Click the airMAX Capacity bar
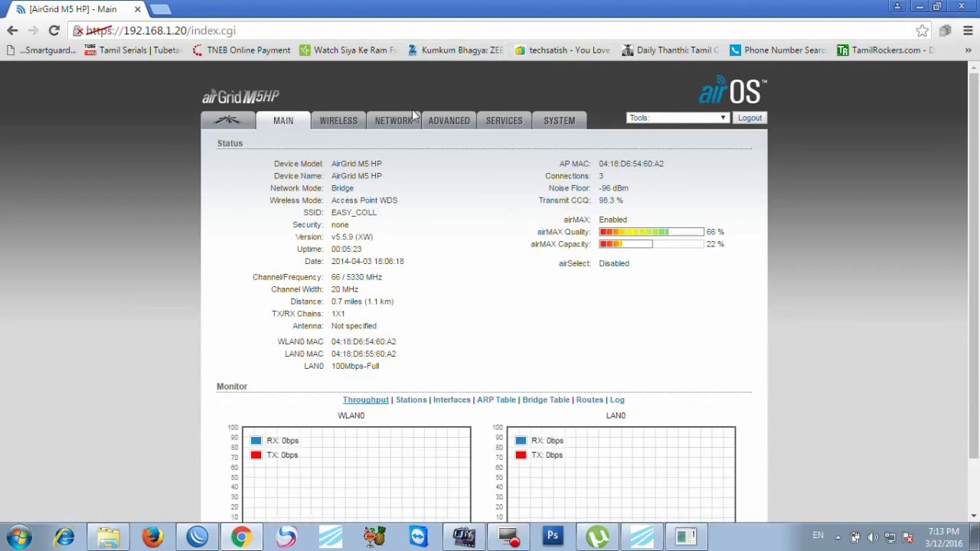The height and width of the screenshot is (551, 980). [652, 244]
